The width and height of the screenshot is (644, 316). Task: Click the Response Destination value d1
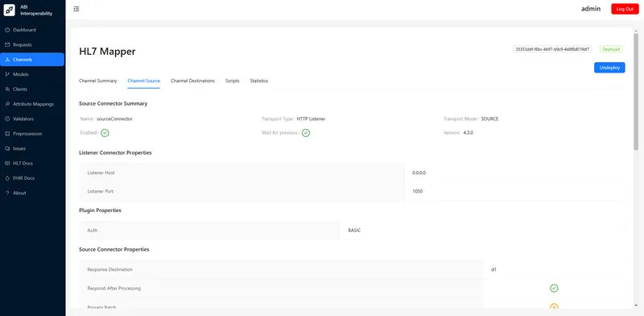click(x=493, y=269)
